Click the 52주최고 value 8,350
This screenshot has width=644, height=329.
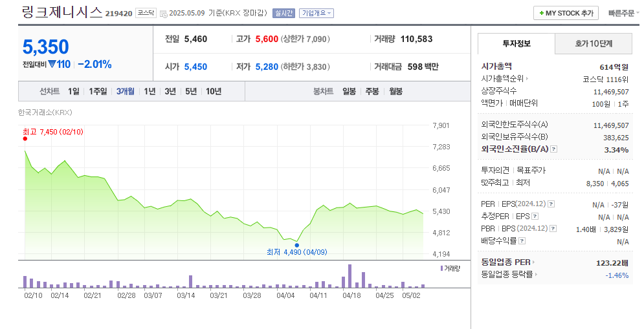pyautogui.click(x=595, y=184)
